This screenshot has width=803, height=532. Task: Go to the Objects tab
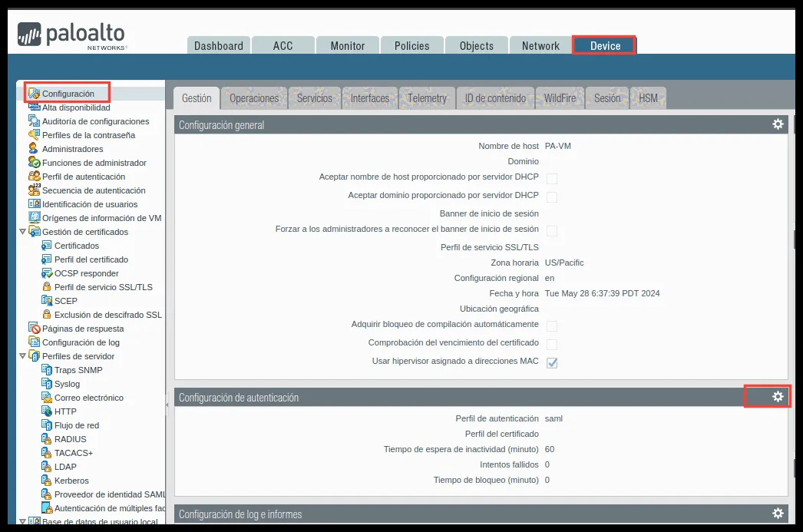[x=476, y=45]
